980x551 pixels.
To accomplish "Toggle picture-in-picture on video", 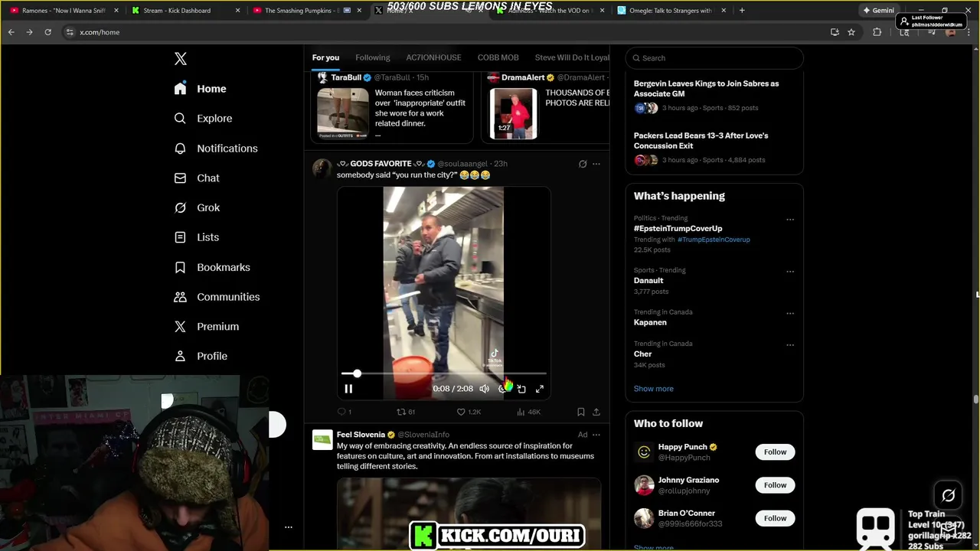I will click(x=521, y=389).
